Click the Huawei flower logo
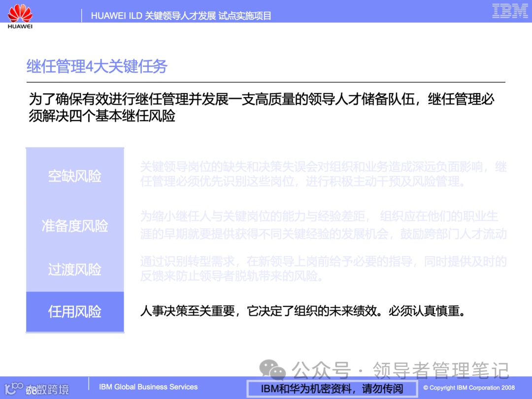 (19, 13)
